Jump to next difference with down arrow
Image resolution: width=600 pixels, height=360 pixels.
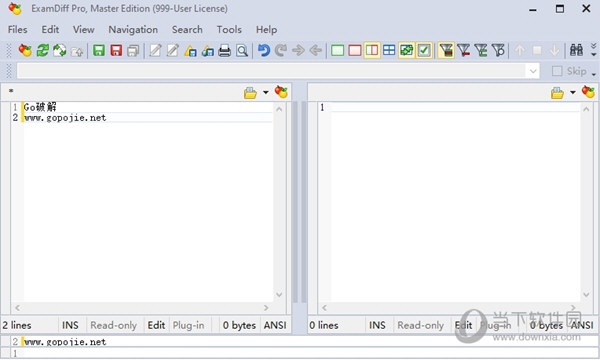tap(554, 50)
